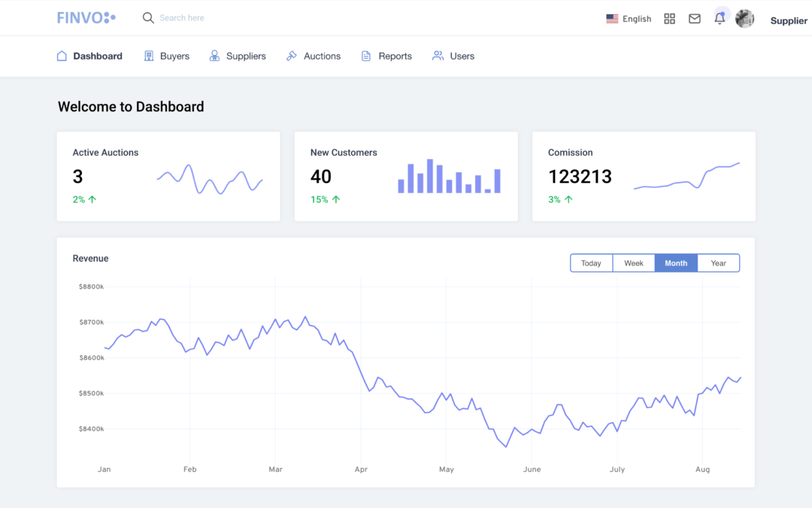This screenshot has width=812, height=508.
Task: Open the apps grid icon
Action: (669, 19)
